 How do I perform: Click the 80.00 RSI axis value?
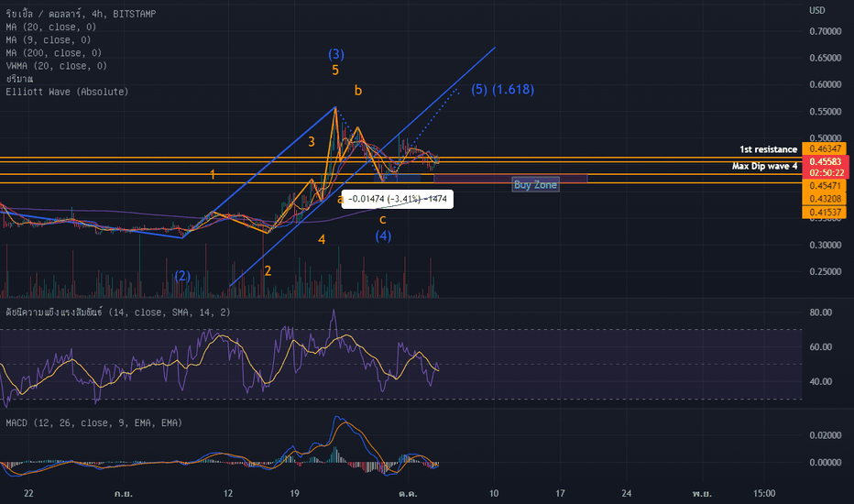pyautogui.click(x=821, y=312)
